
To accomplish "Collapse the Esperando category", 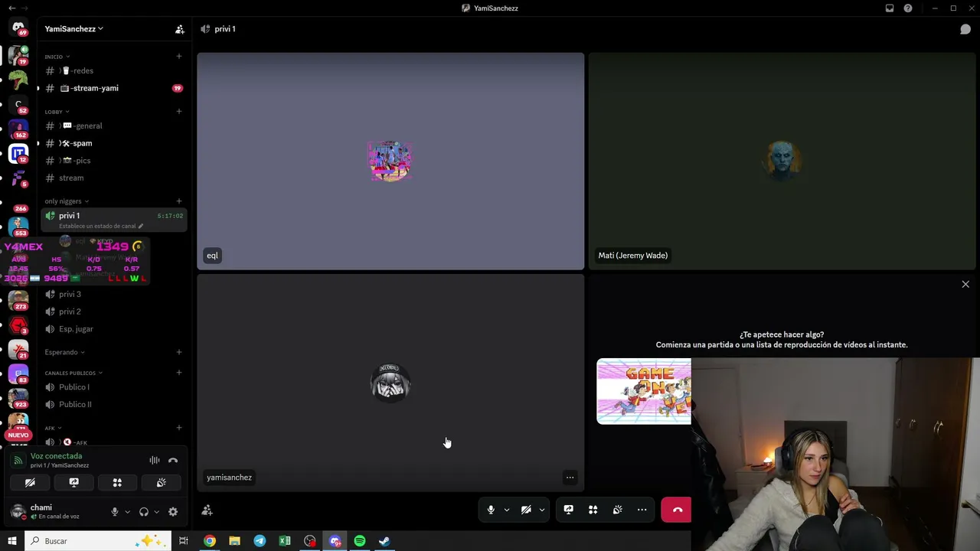I will [x=65, y=352].
